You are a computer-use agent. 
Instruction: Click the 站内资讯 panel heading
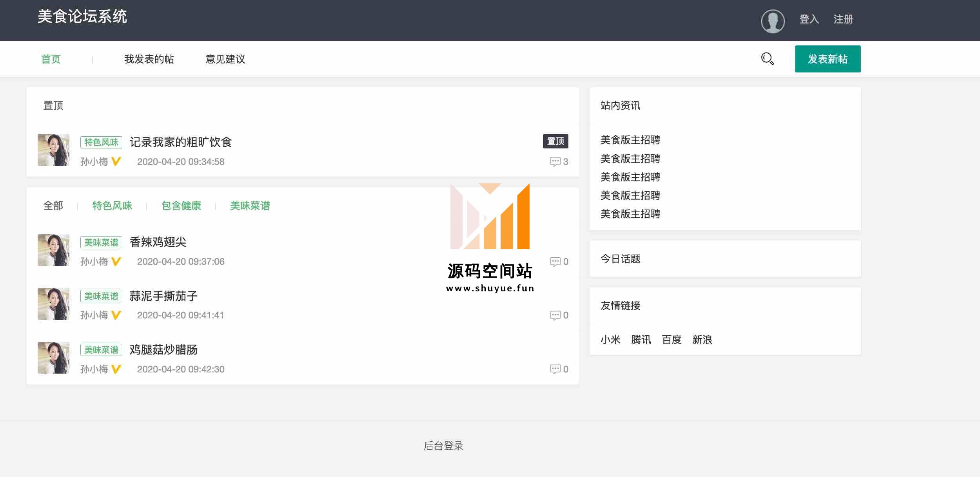[x=620, y=105]
